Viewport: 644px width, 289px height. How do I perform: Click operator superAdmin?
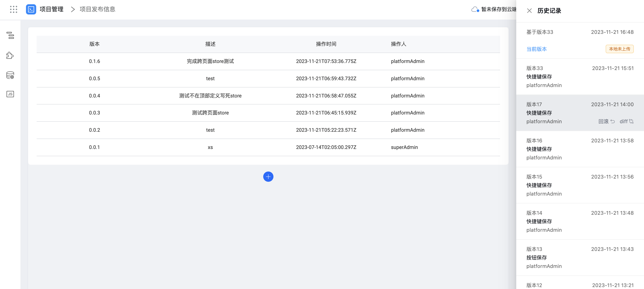tap(404, 147)
